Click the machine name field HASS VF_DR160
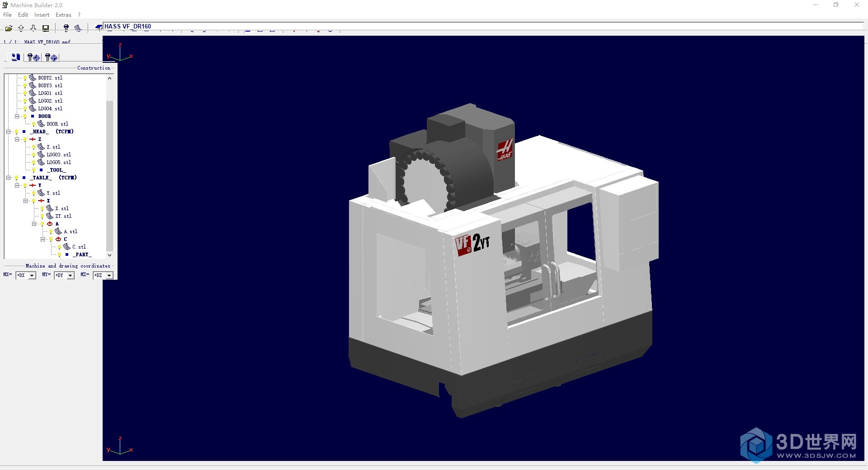Viewport: 868px width, 470px height. point(483,26)
